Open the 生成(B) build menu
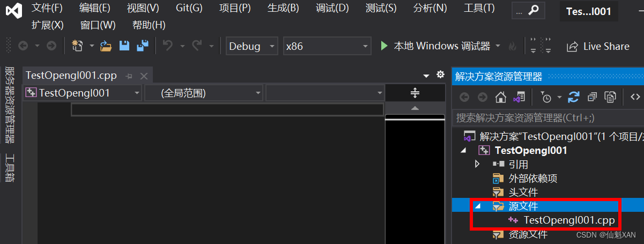The height and width of the screenshot is (244, 644). pos(283,8)
